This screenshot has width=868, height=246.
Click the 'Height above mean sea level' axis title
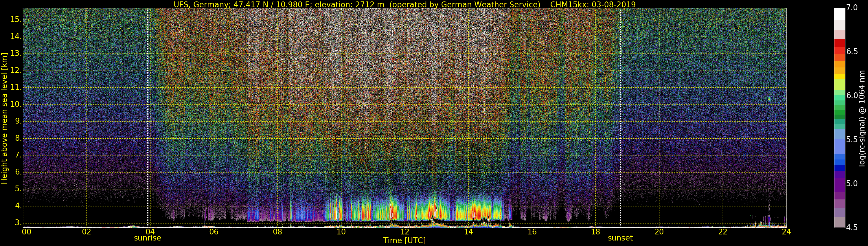(x=4, y=118)
